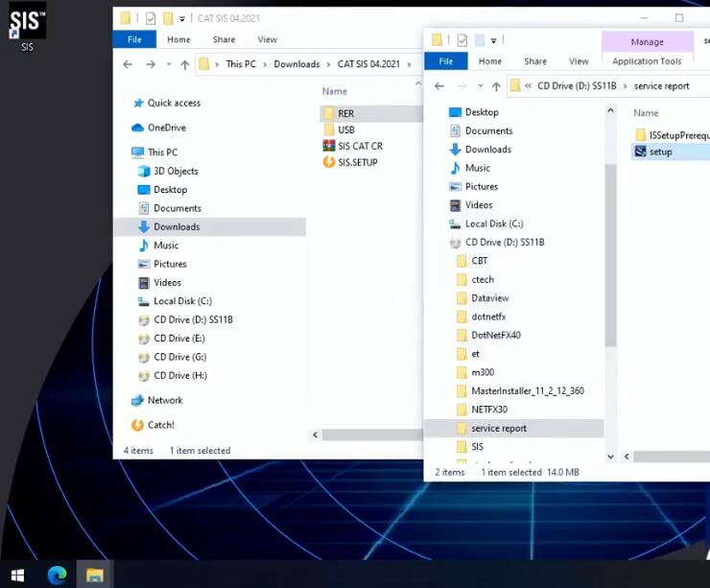The width and height of the screenshot is (710, 588).
Task: Launch Microsoft Edge from the taskbar
Action: (x=57, y=576)
